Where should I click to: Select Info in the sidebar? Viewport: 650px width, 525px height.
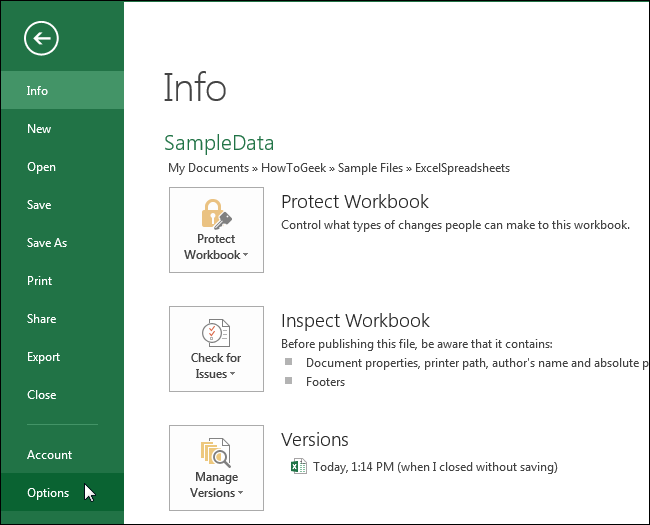click(38, 91)
